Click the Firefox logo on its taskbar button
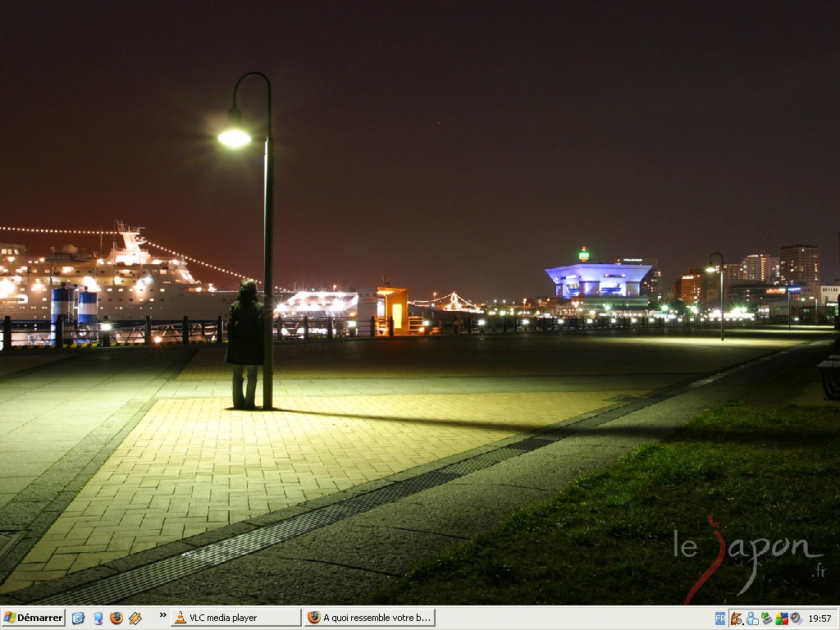This screenshot has width=840, height=630. 314,618
